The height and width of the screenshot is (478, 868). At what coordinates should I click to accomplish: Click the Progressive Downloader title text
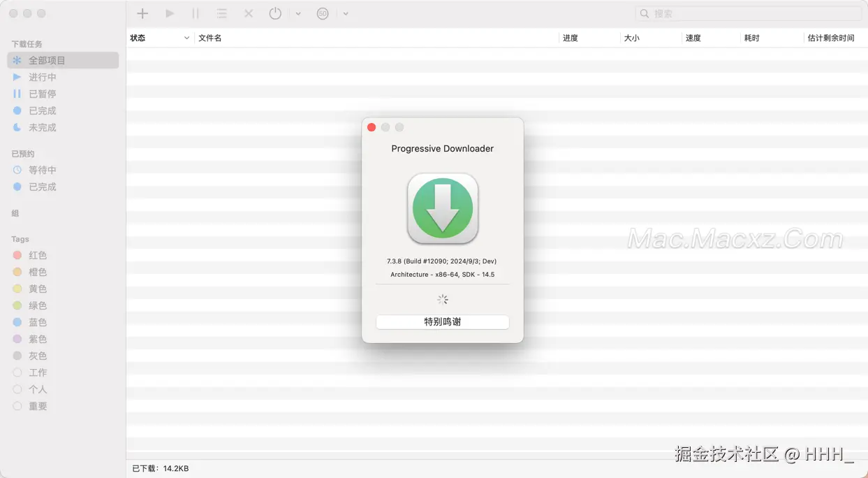[443, 149]
